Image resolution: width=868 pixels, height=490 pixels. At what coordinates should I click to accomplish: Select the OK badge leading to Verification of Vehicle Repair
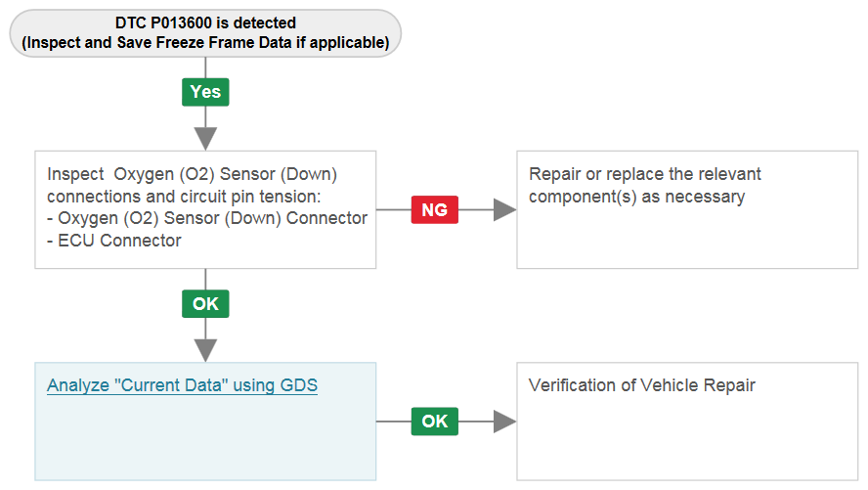435,422
